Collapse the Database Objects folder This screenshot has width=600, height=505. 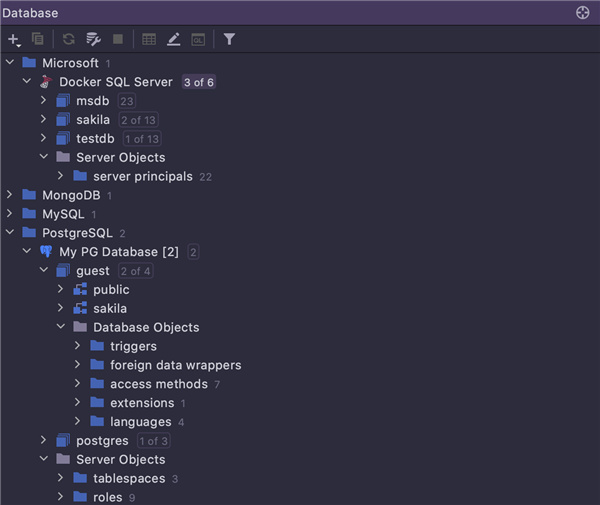61,326
